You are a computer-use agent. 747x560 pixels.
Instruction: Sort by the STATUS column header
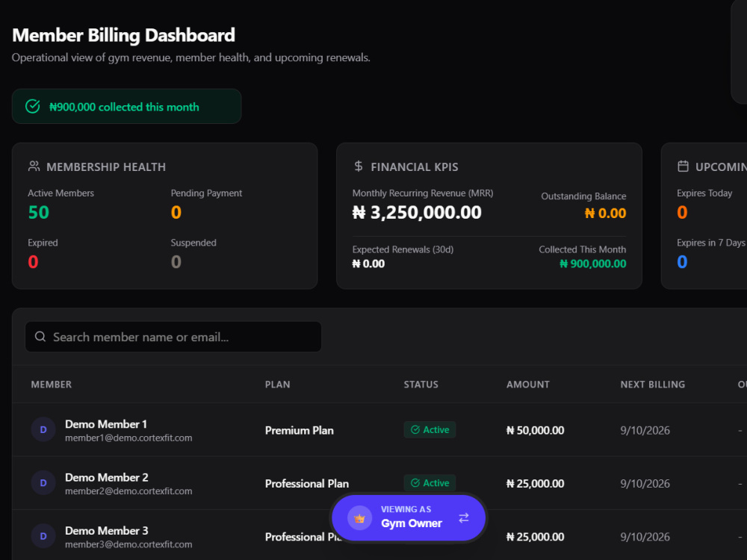coord(421,385)
